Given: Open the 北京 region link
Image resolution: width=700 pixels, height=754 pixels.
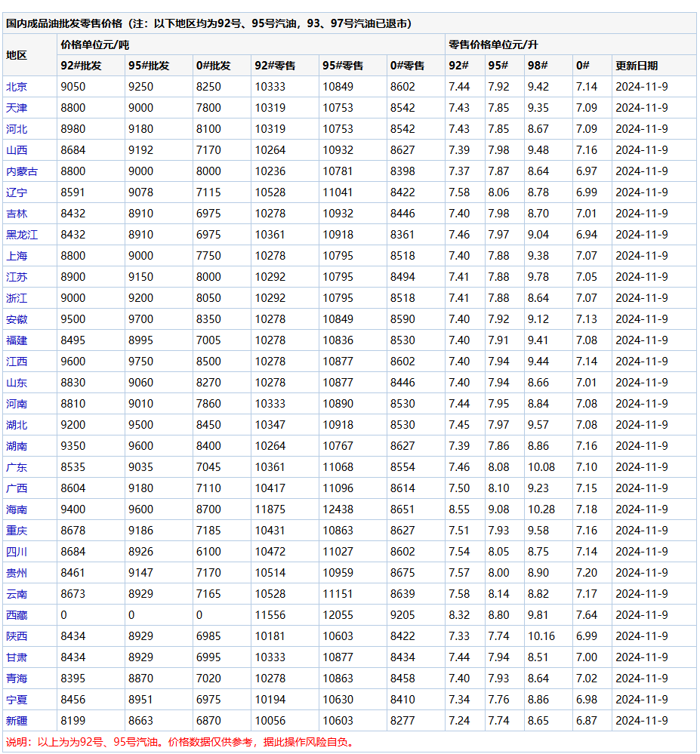Looking at the screenshot, I should point(17,87).
